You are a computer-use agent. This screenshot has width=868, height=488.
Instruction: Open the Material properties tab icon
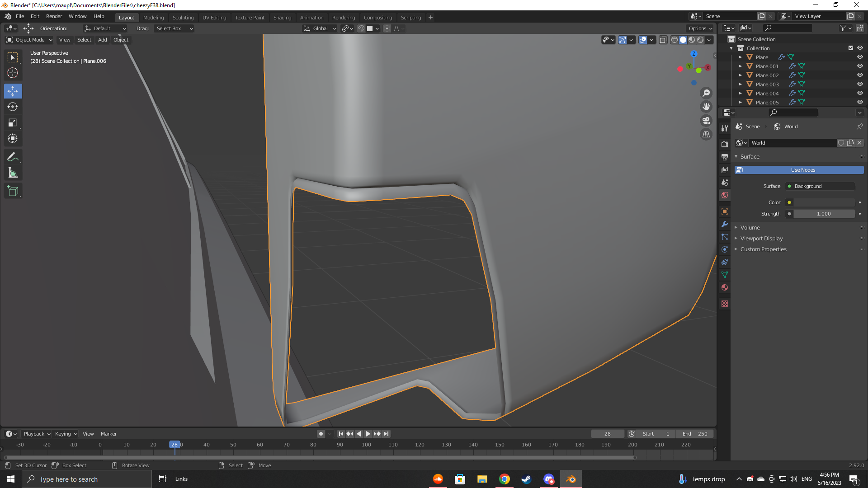(x=725, y=287)
